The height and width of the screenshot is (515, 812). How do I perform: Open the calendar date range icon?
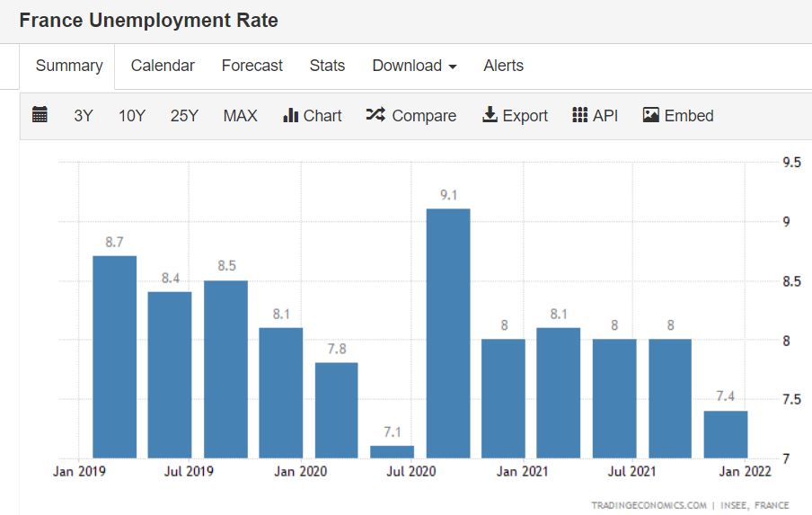pyautogui.click(x=40, y=114)
